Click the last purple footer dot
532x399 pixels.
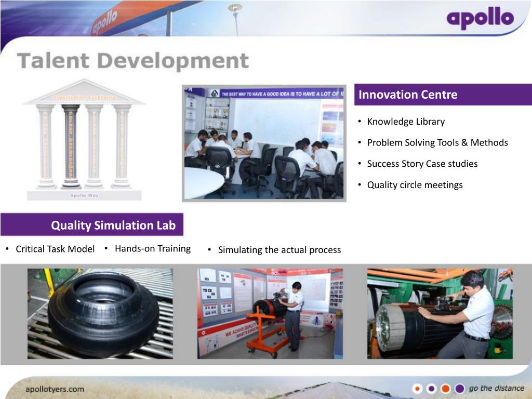(x=459, y=388)
